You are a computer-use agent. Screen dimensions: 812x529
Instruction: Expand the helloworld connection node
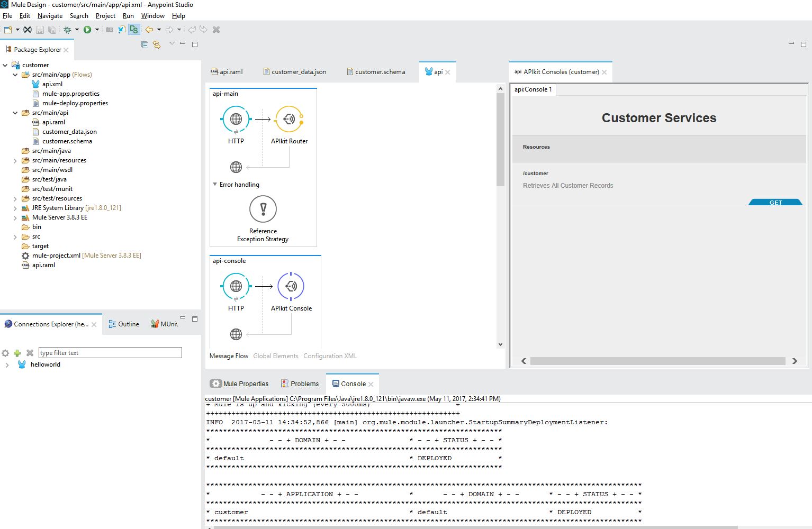pyautogui.click(x=7, y=365)
